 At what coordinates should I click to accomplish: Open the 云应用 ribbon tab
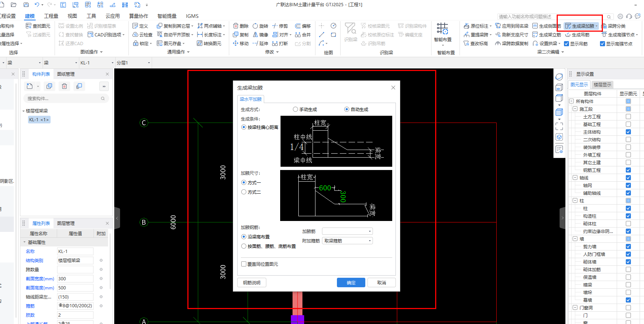tap(112, 16)
